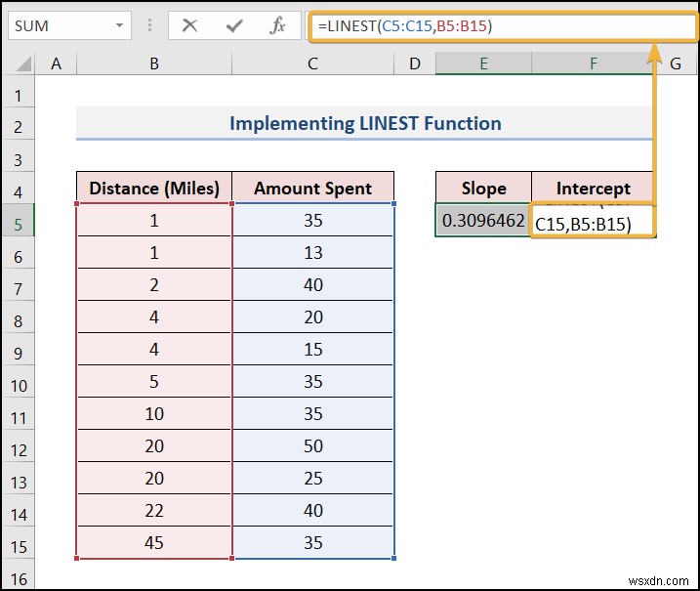This screenshot has height=591, width=700.
Task: Select cell B12 with distance 20
Action: pos(154,445)
